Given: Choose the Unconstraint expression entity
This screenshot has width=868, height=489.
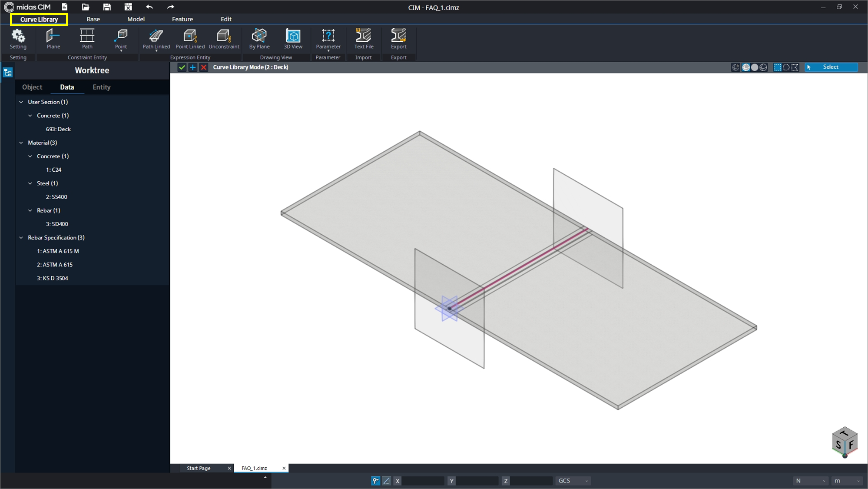Looking at the screenshot, I should [224, 39].
